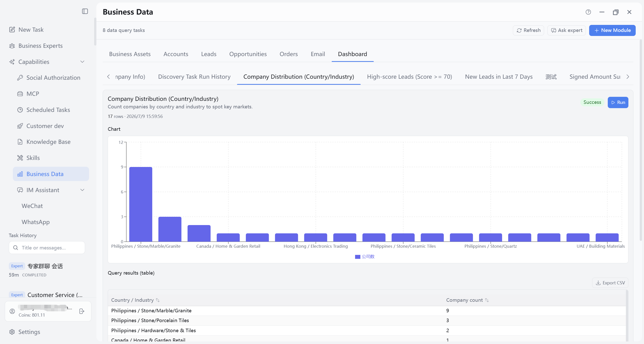644x344 pixels.
Task: Open Settings at sidebar bottom
Action: (x=25, y=332)
